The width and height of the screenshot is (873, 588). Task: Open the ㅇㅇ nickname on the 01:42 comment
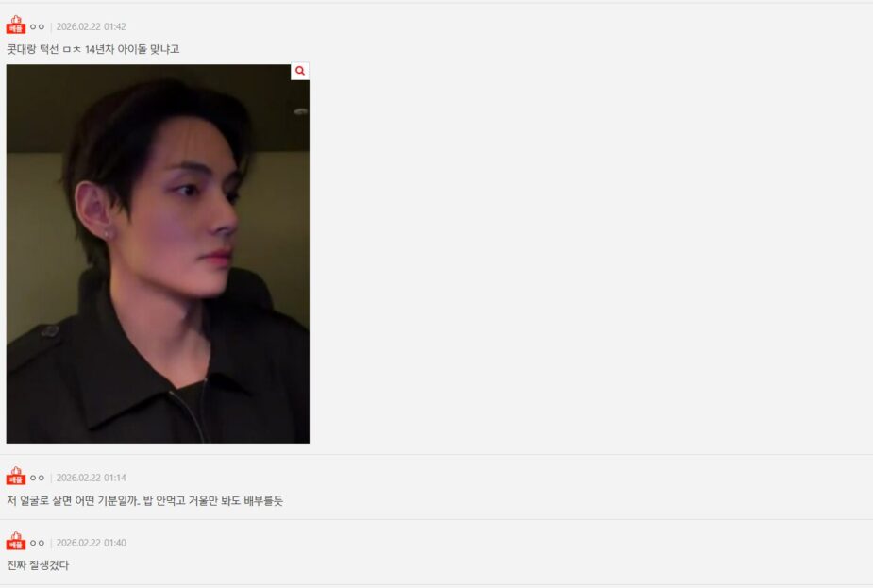point(37,26)
